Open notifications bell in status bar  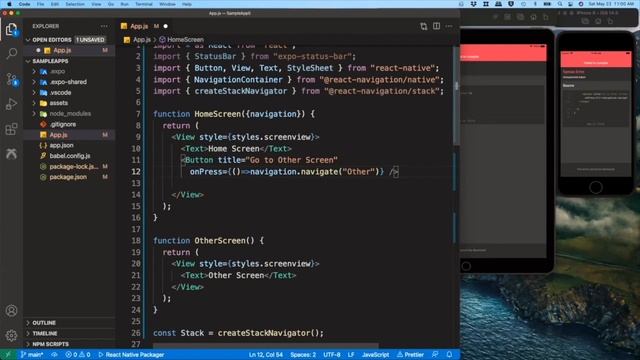coord(449,355)
